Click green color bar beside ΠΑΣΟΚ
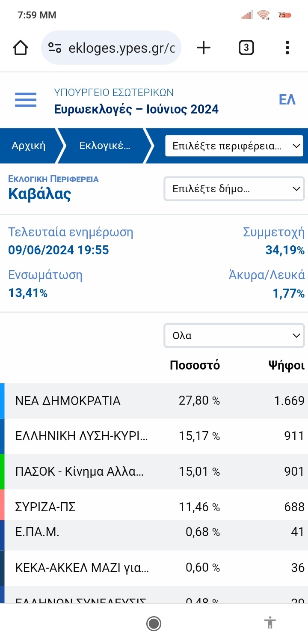This screenshot has width=308, height=644. pyautogui.click(x=2, y=471)
